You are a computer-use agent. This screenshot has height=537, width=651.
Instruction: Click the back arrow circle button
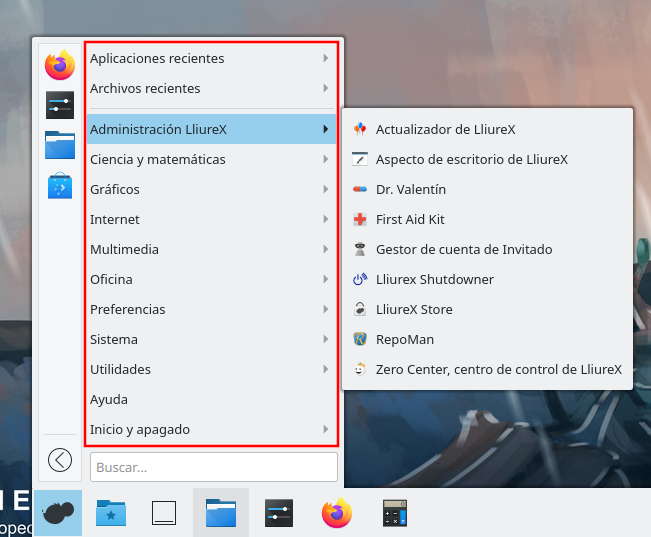click(60, 459)
